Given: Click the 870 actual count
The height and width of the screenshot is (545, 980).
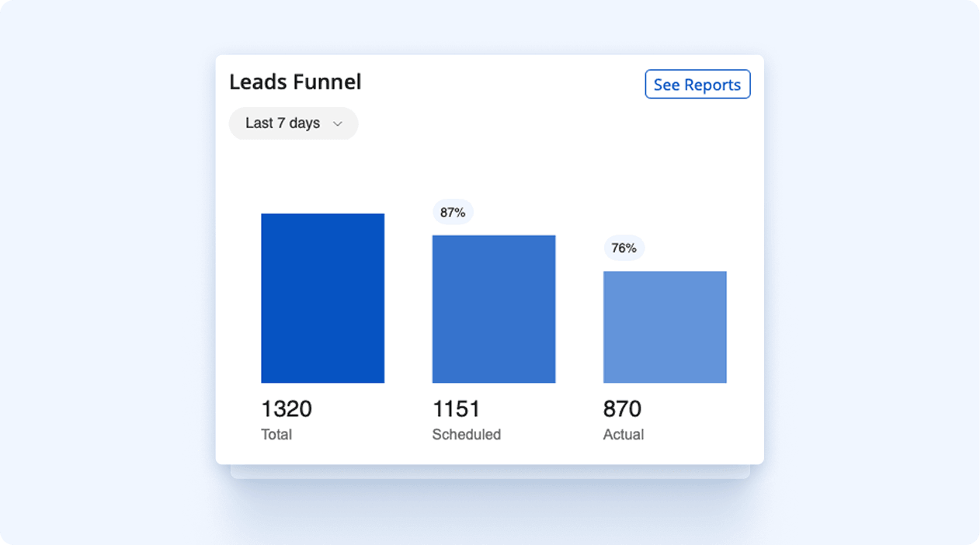Looking at the screenshot, I should tap(622, 409).
